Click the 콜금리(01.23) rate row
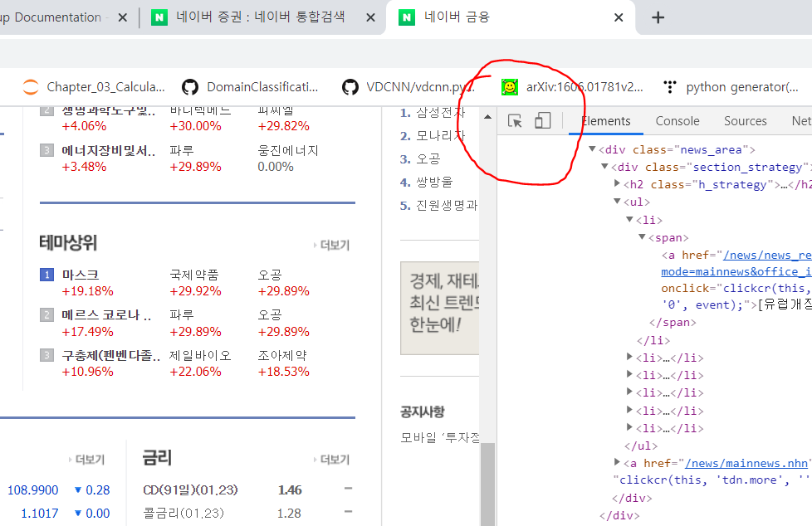Viewport: 812px width, 526px height. pos(248,514)
